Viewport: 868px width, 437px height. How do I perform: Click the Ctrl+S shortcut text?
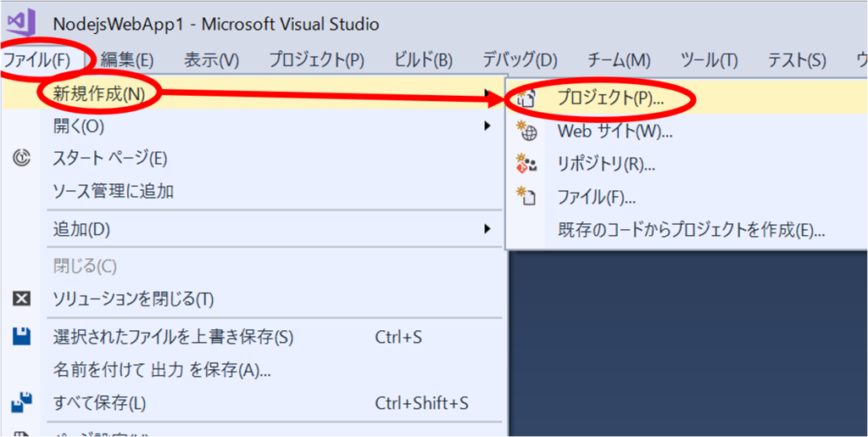(398, 337)
